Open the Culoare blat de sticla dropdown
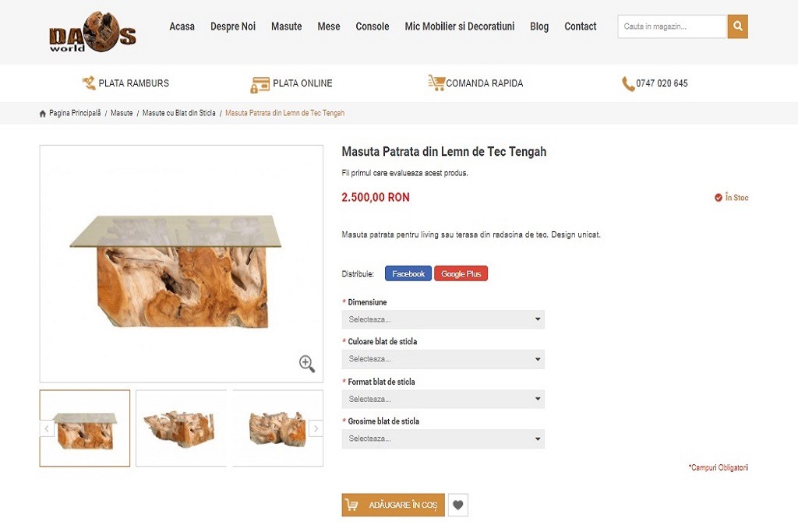 [x=443, y=359]
